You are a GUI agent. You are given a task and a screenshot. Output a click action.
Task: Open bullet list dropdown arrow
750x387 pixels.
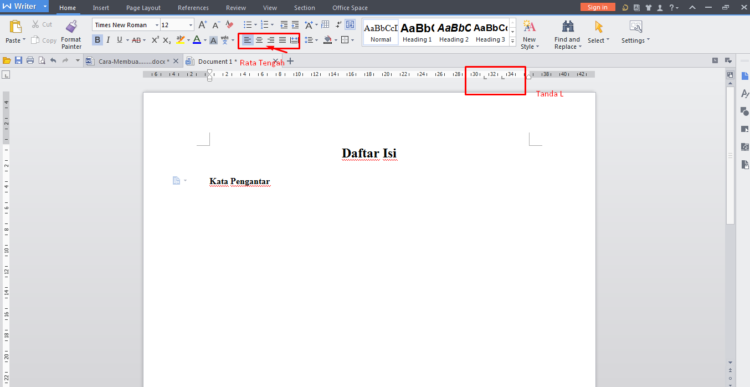click(255, 25)
